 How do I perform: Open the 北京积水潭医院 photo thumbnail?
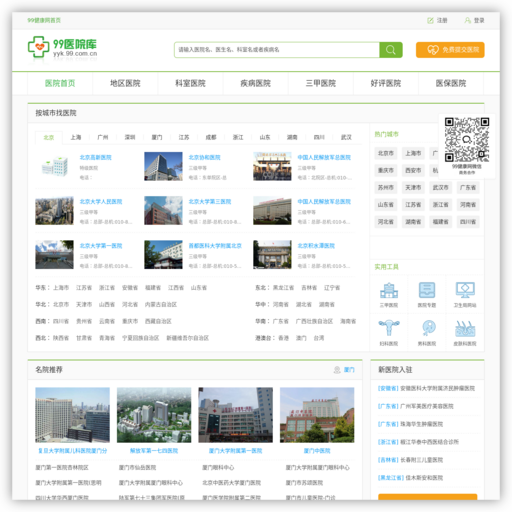(x=272, y=255)
